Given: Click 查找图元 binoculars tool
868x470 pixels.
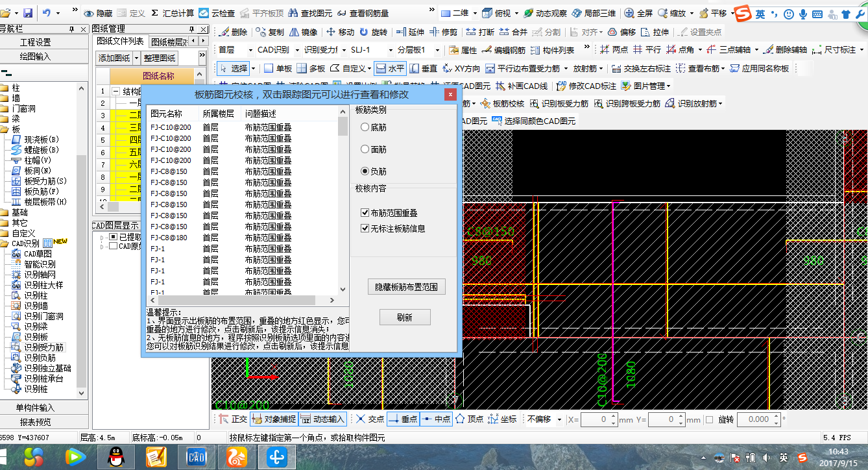Looking at the screenshot, I should [x=309, y=13].
